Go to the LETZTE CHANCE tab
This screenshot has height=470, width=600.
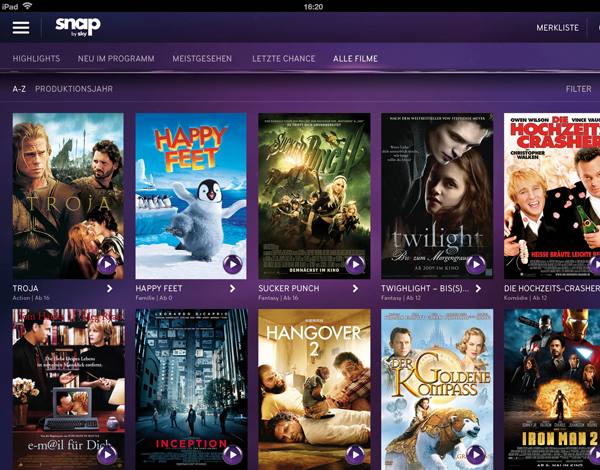click(x=284, y=59)
